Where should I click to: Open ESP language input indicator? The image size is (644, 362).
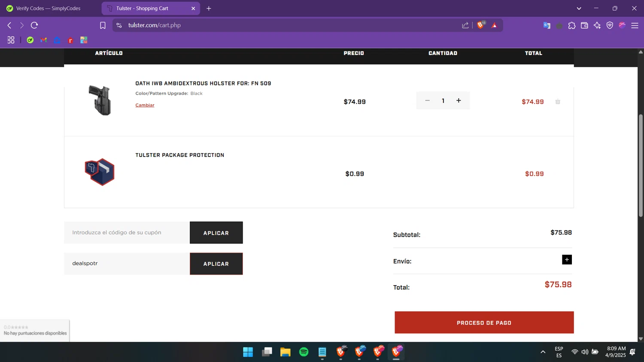(x=559, y=352)
